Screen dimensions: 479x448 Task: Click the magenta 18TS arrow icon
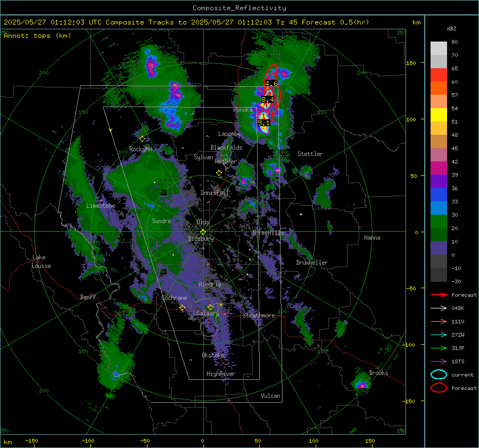click(439, 362)
